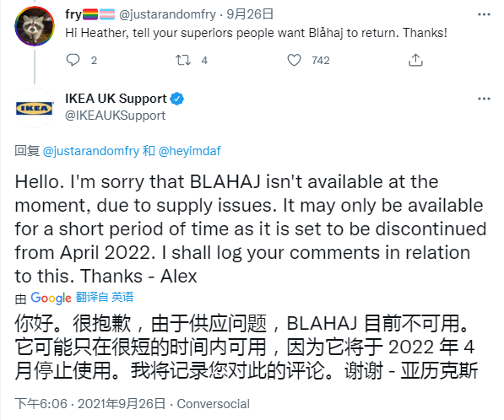Click the reply icon under fry's tweet

(x=73, y=60)
